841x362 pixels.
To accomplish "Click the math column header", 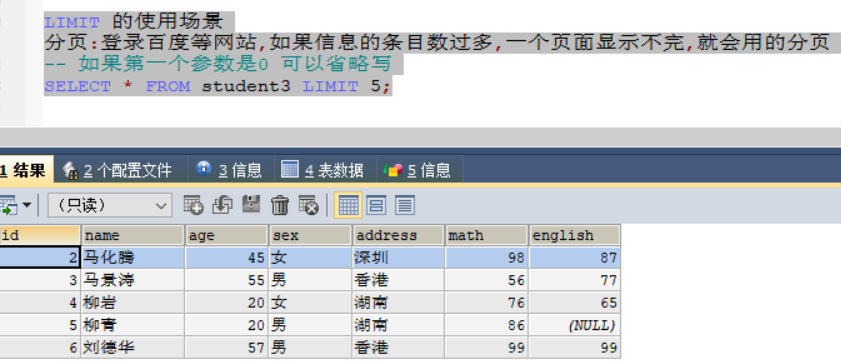I will tap(486, 235).
